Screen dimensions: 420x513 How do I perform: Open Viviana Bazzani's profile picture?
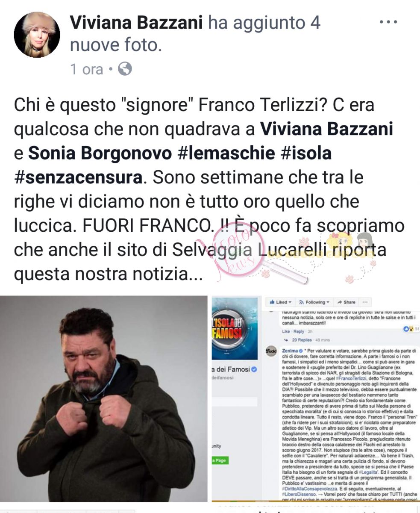point(37,34)
